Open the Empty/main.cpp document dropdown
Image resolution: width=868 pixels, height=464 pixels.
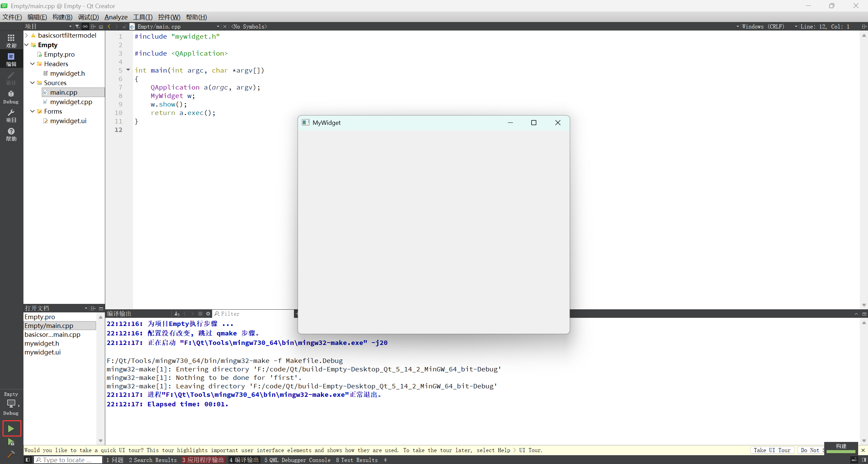(218, 26)
